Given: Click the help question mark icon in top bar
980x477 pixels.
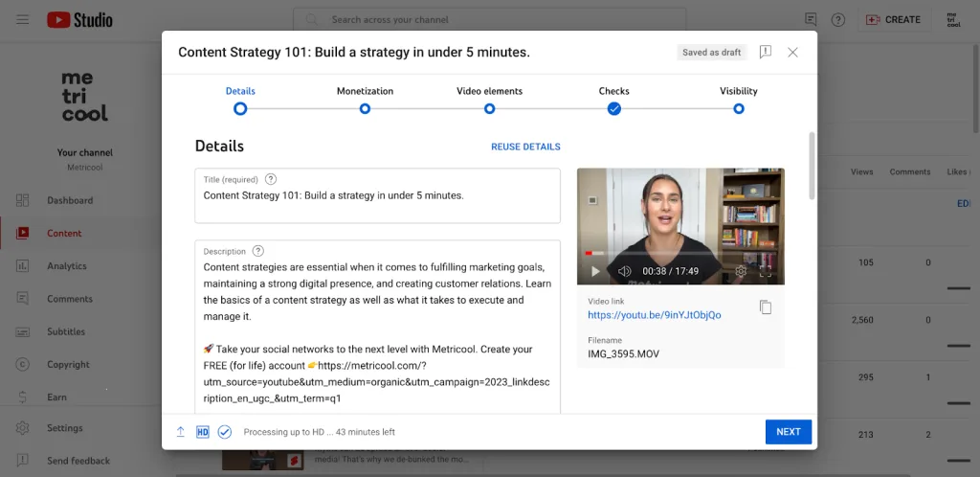Looking at the screenshot, I should 838,19.
